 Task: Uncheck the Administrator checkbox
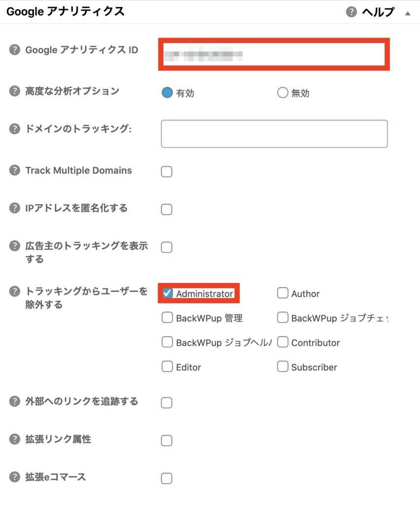[167, 293]
